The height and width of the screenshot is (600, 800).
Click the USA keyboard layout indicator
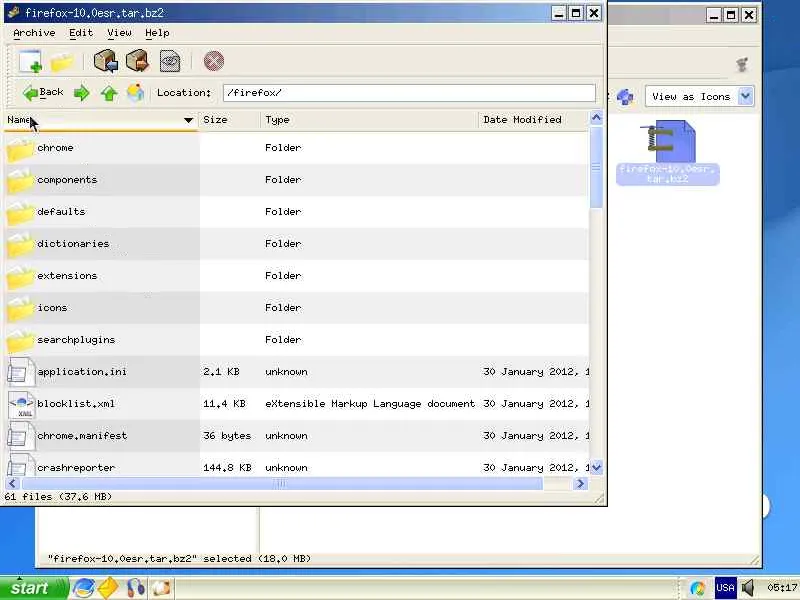(x=725, y=588)
